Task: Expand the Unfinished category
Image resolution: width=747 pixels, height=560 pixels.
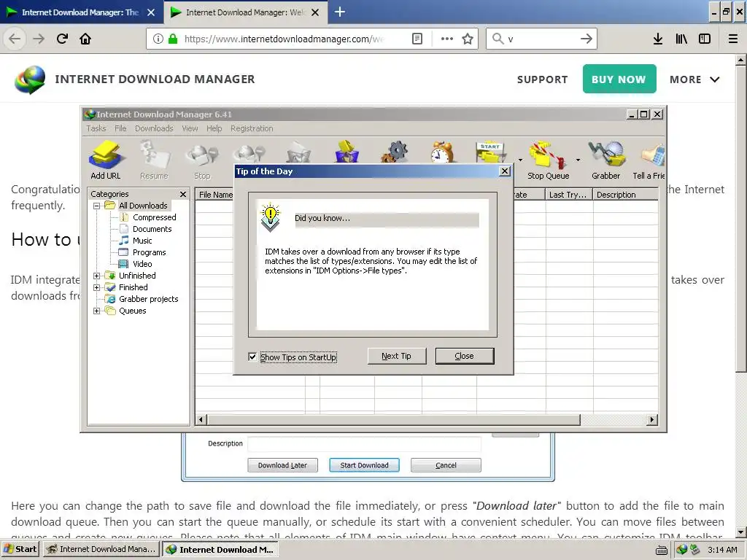Action: (97, 276)
